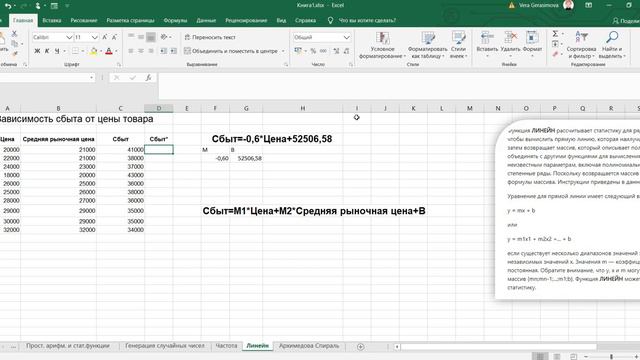Click the decrease decimal icon
This screenshot has width=640, height=360.
click(x=346, y=51)
